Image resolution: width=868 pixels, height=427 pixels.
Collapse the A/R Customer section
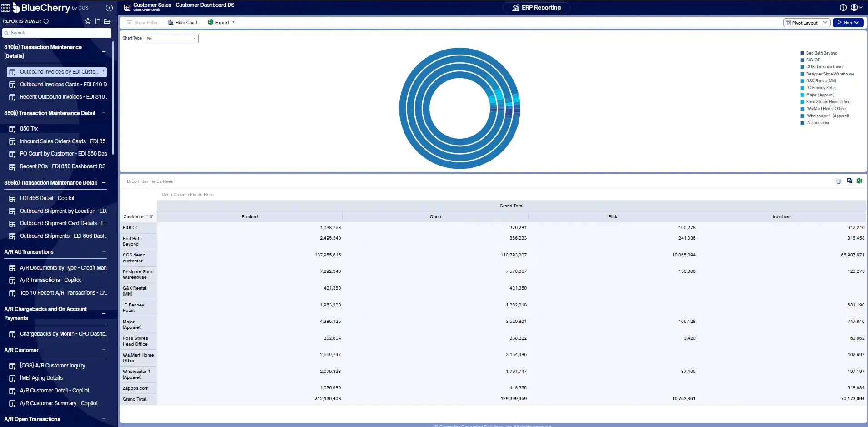(x=104, y=350)
